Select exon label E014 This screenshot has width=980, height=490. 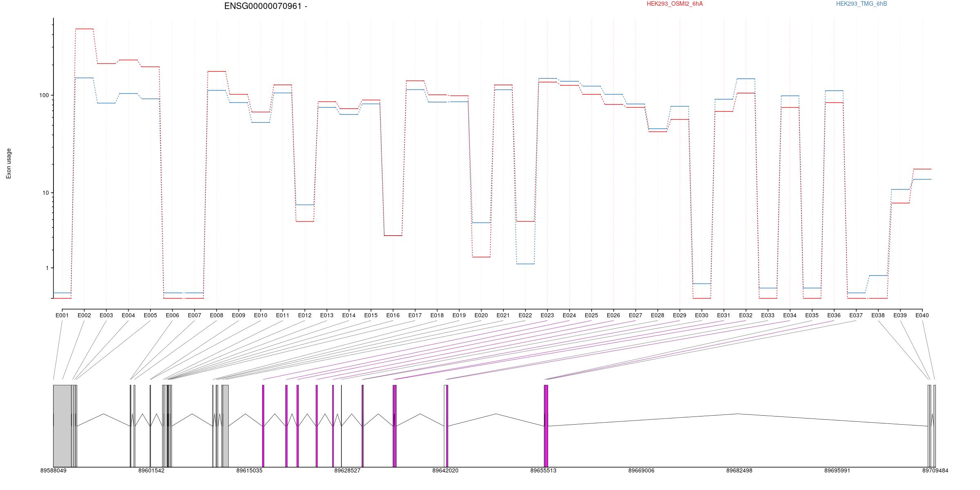[x=349, y=315]
